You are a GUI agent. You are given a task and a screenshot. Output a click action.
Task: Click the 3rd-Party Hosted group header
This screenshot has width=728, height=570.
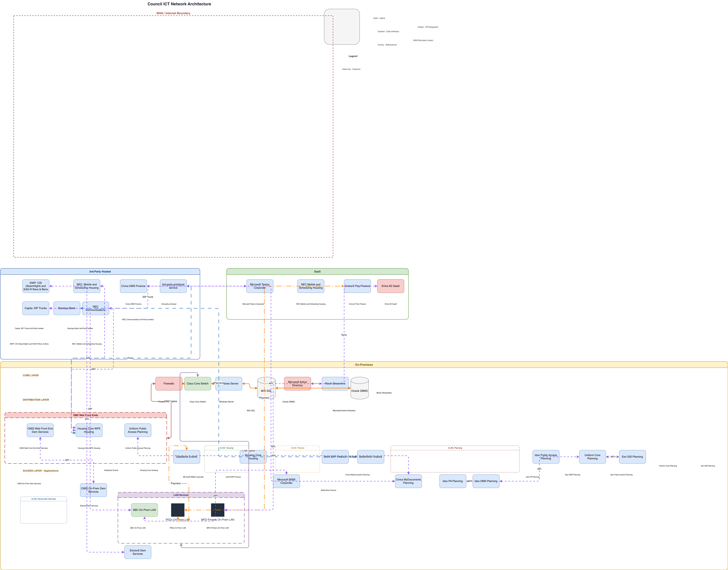[x=100, y=272]
